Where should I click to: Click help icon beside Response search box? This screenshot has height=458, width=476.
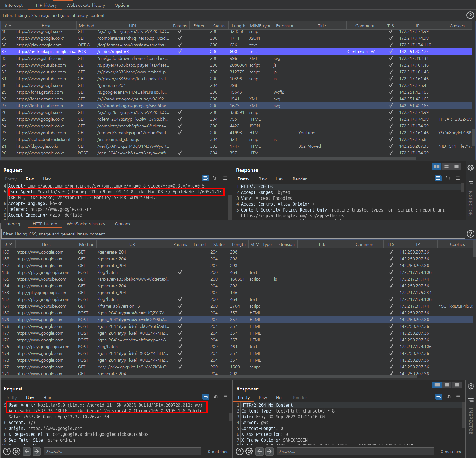(x=240, y=451)
